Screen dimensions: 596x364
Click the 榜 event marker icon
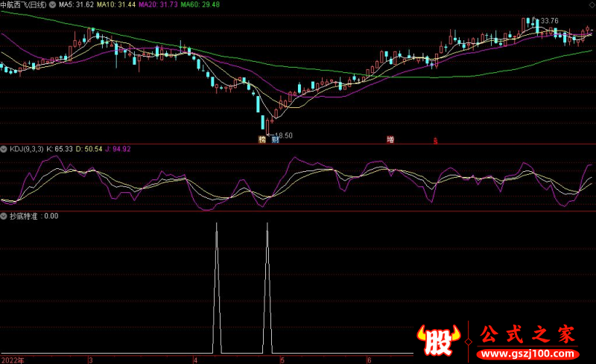click(262, 139)
